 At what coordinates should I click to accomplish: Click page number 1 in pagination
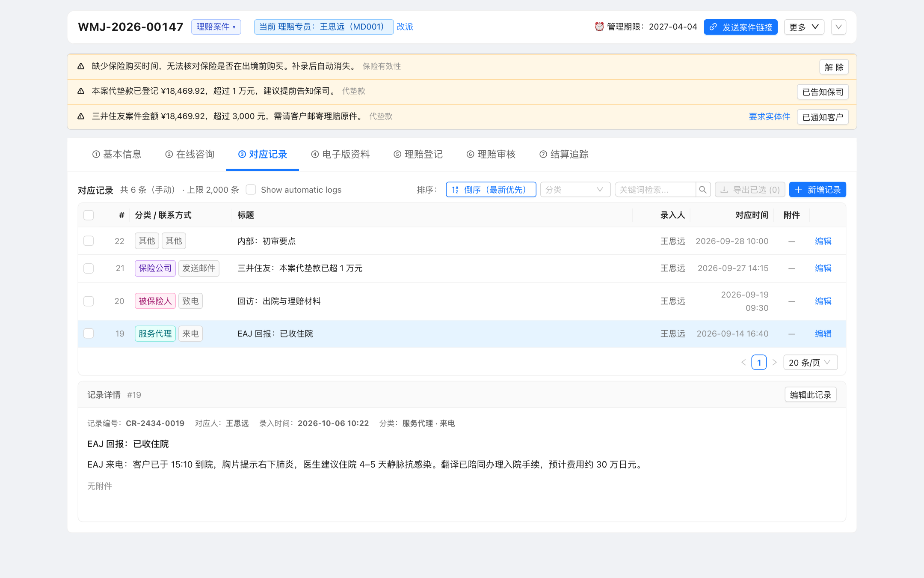[x=759, y=362]
